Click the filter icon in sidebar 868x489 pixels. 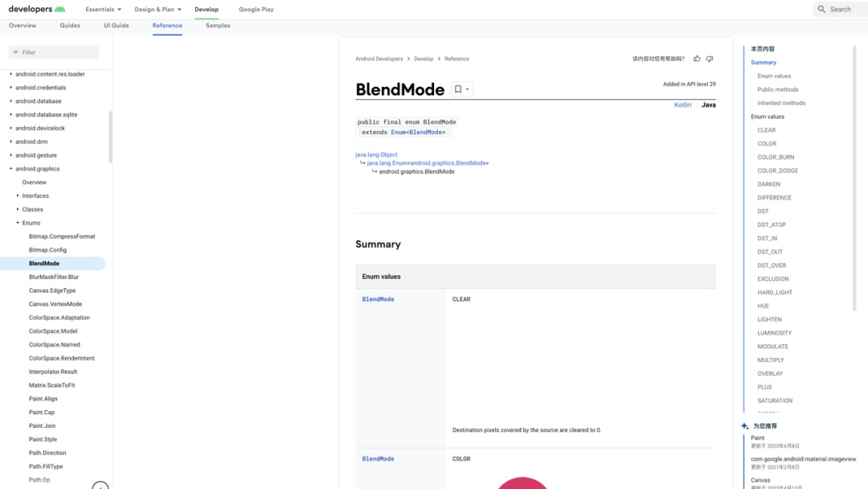pos(15,52)
